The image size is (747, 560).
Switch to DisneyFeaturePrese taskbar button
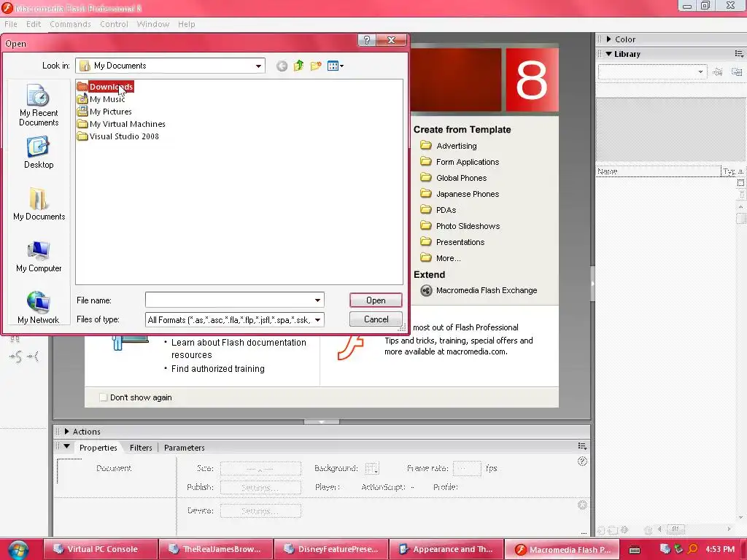point(332,549)
